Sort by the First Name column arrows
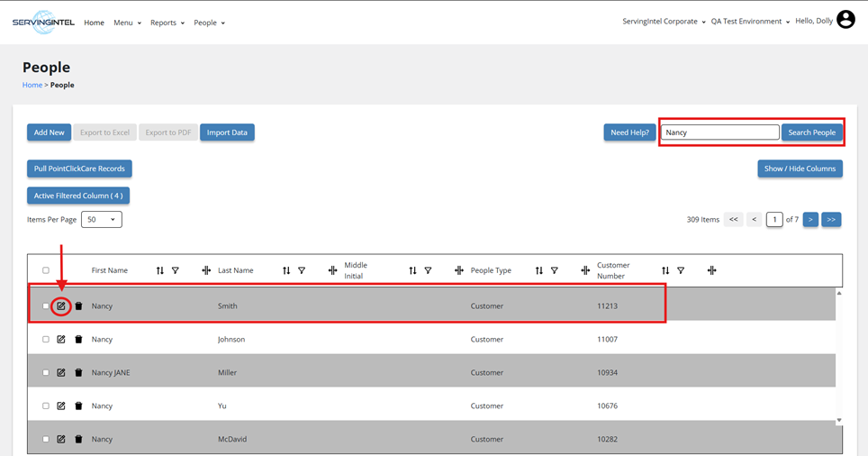 coord(160,270)
